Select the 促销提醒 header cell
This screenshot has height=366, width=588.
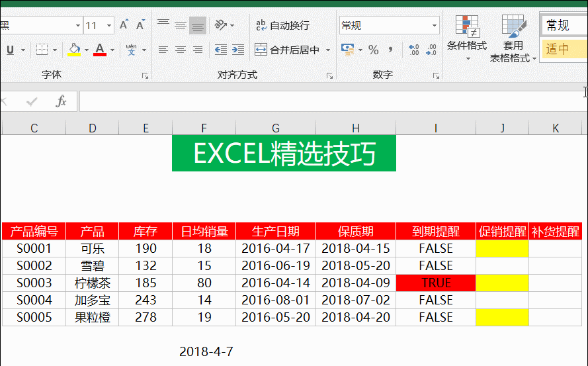pos(502,231)
